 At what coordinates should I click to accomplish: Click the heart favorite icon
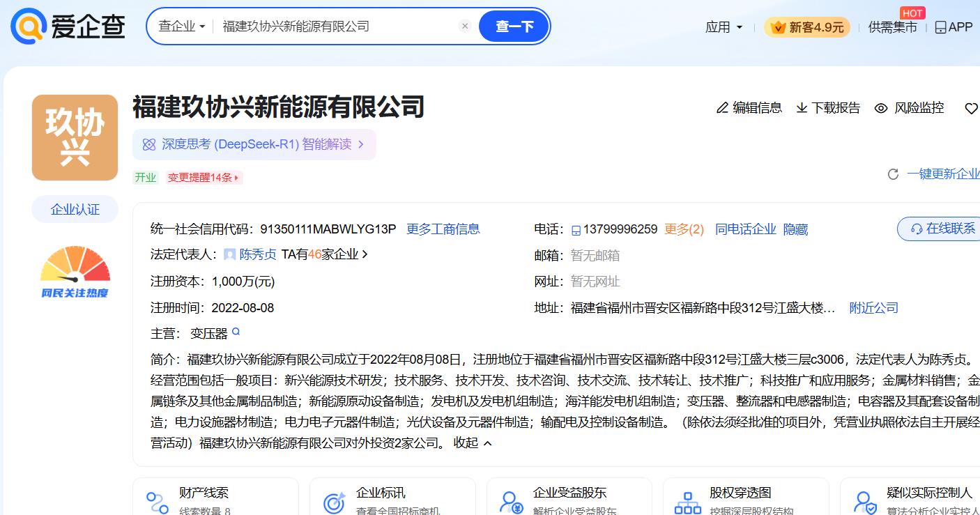(971, 108)
